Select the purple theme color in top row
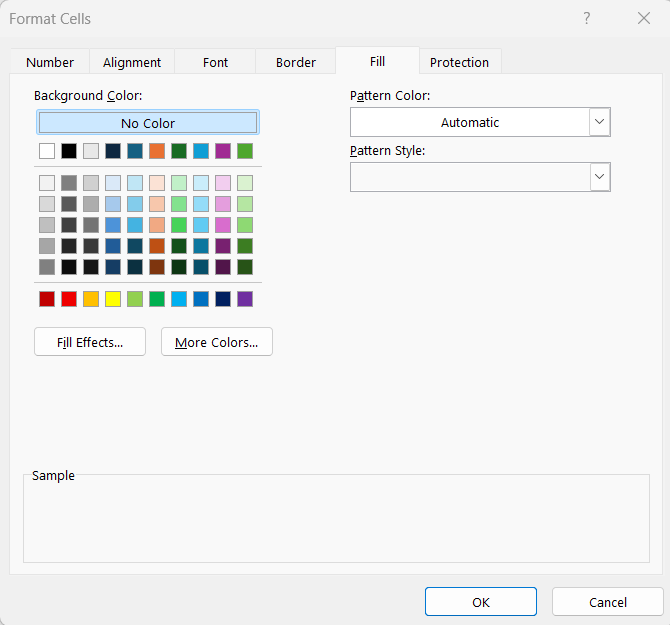 pos(223,151)
